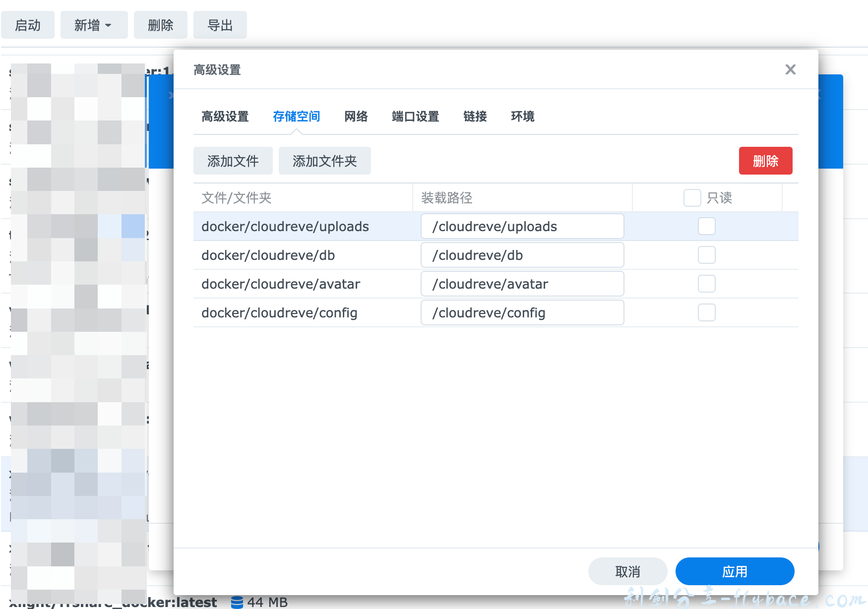Click 添加文件 to add a file mount
Image resolution: width=868 pixels, height=609 pixels.
coord(233,161)
